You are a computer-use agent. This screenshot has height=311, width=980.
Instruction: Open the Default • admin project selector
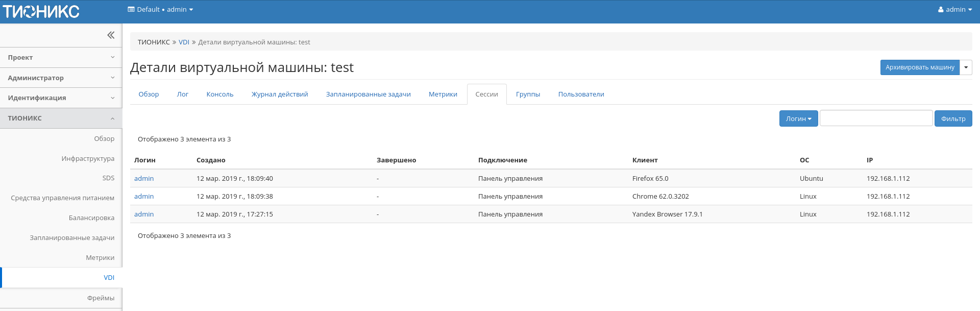(160, 10)
